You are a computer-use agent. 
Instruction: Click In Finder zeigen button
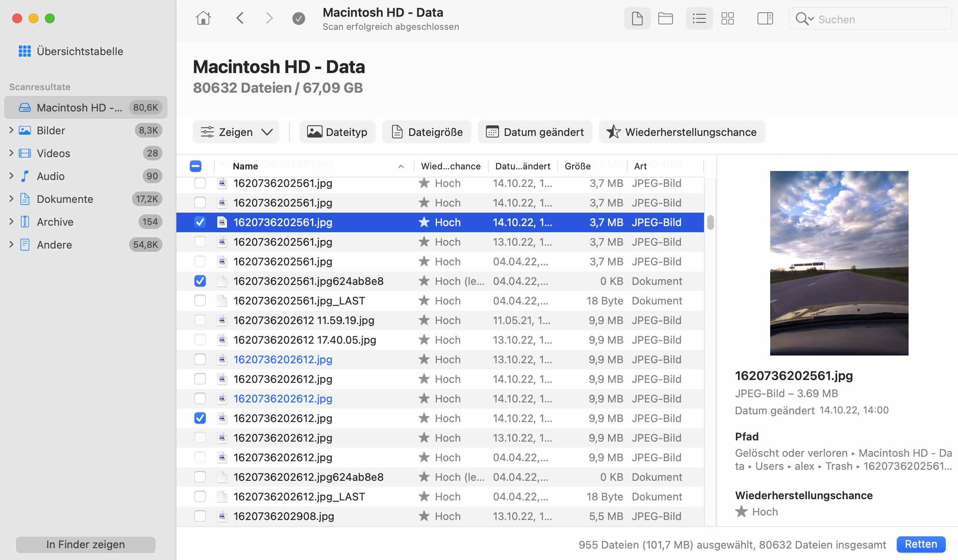(x=86, y=544)
